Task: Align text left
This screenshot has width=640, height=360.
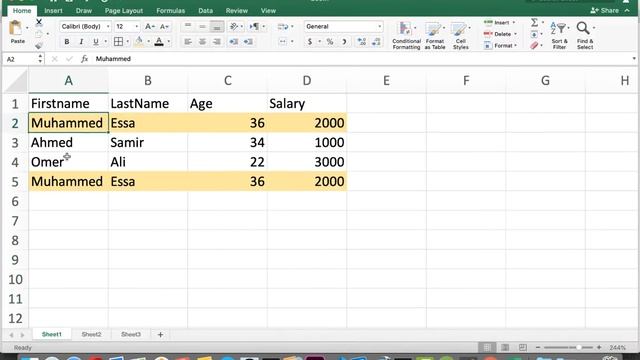Action: point(188,42)
